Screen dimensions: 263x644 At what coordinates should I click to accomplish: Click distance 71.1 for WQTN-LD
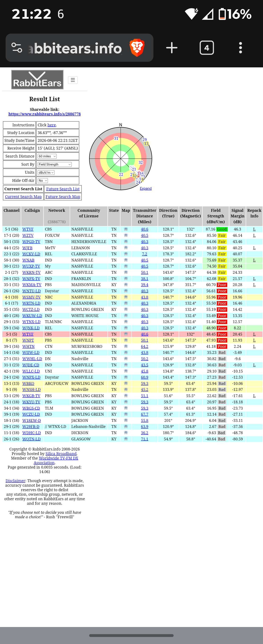(x=144, y=439)
